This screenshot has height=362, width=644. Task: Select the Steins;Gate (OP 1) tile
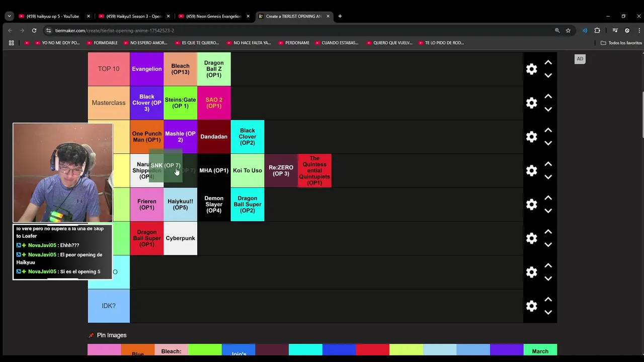pyautogui.click(x=180, y=103)
